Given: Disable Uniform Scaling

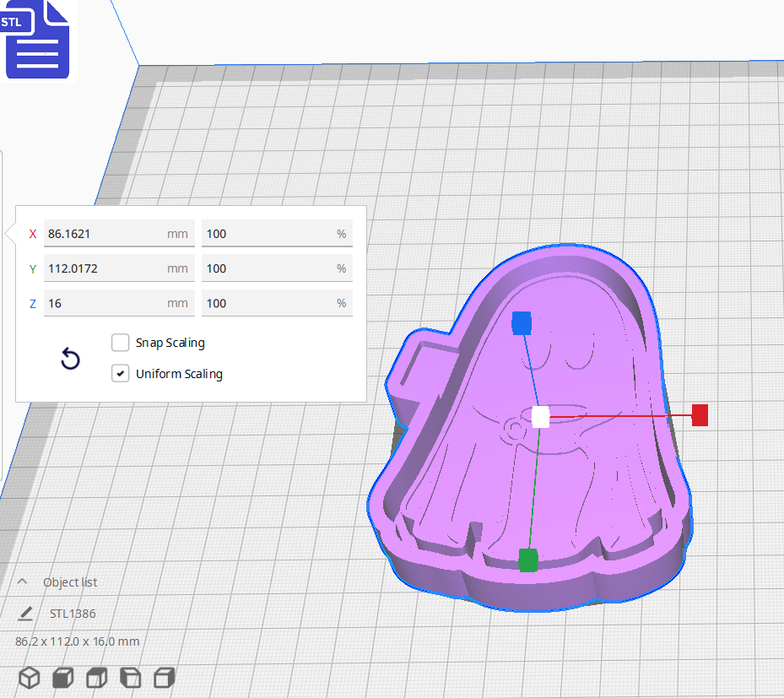Looking at the screenshot, I should (x=120, y=374).
